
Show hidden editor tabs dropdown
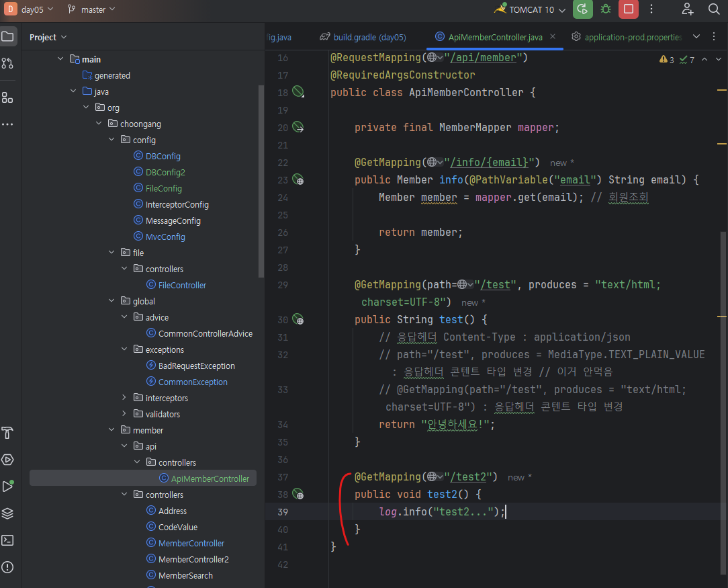pyautogui.click(x=696, y=37)
